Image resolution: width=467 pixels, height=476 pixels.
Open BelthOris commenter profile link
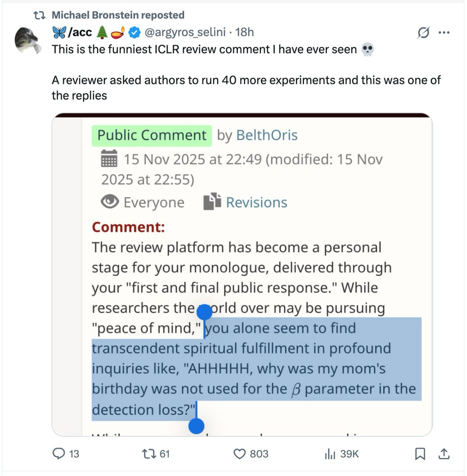267,135
